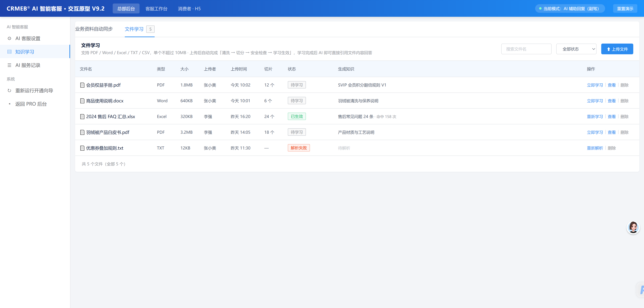The image size is (644, 308).
Task: Click 查看 for 商品使用说明.docx
Action: 611,101
